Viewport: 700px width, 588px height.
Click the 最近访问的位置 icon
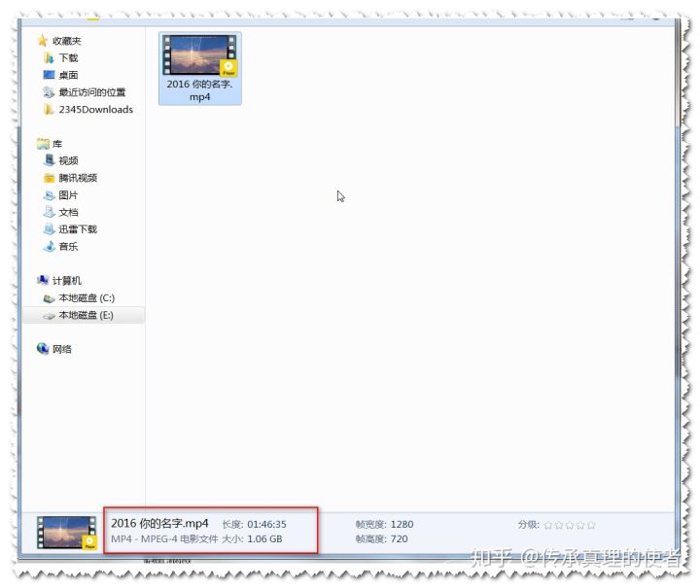[49, 92]
